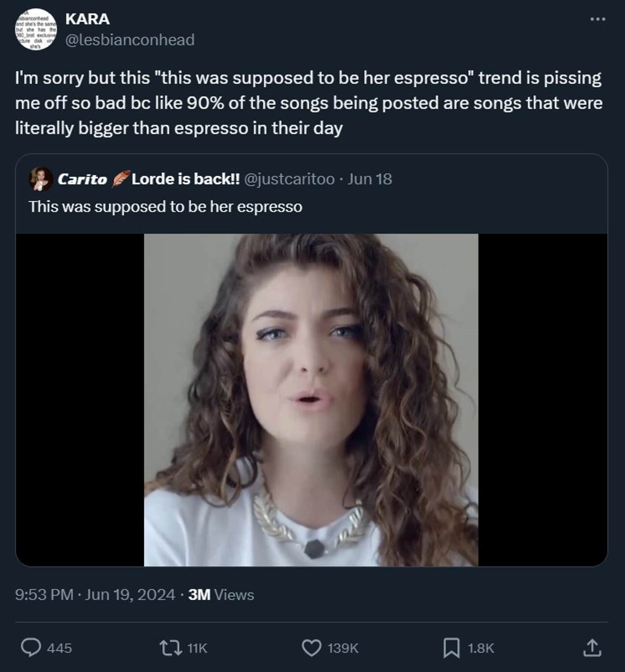This screenshot has height=672, width=625.
Task: Open @lesbianconhead's profile handle
Action: point(128,40)
